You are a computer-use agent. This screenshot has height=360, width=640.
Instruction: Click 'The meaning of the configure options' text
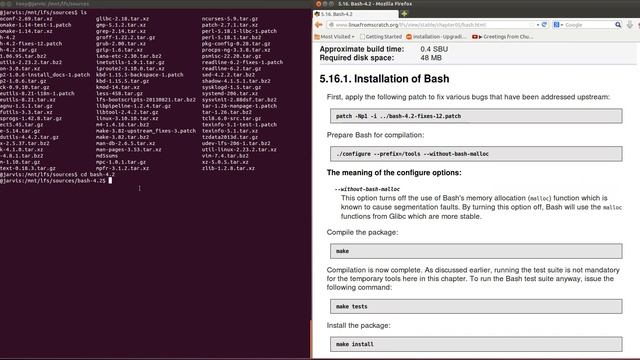coord(394,173)
